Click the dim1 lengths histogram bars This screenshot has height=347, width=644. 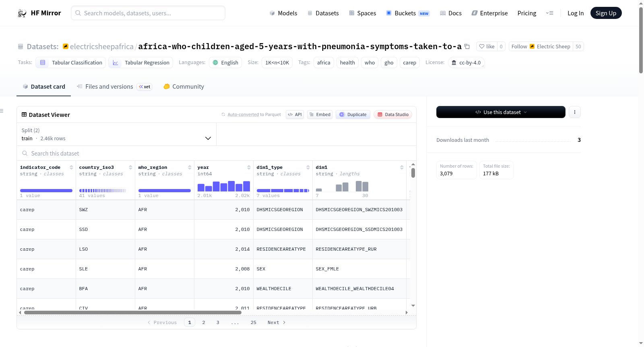point(342,186)
